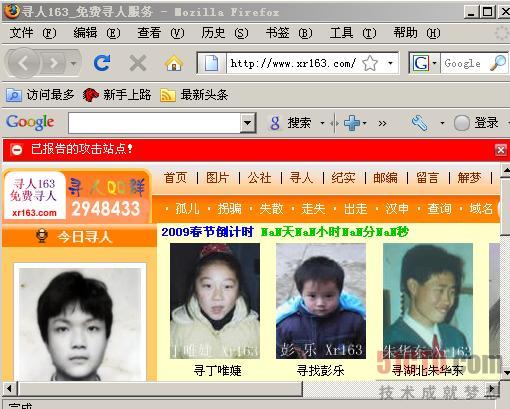Close the red attack site warning bar
The width and height of the screenshot is (510, 409).
(x=500, y=150)
